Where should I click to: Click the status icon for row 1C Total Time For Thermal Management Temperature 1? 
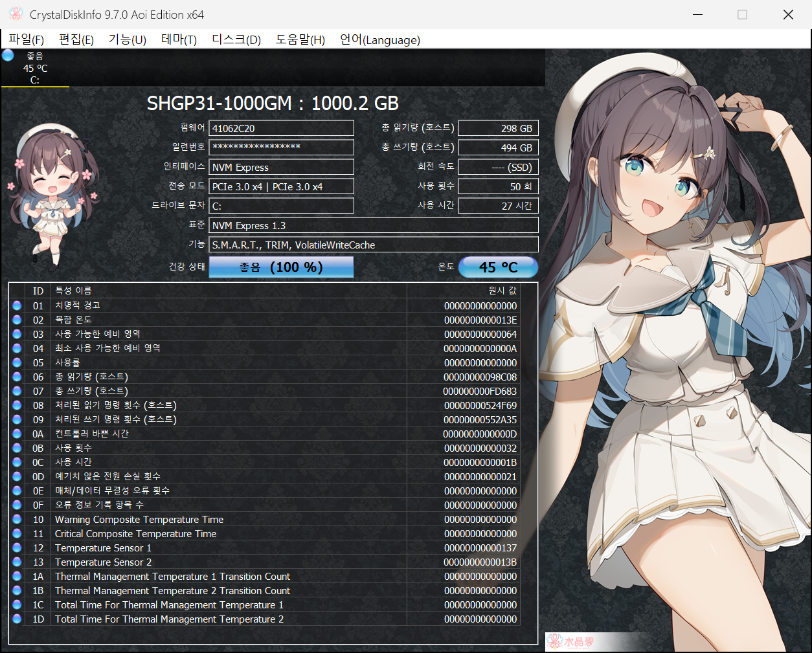[17, 604]
